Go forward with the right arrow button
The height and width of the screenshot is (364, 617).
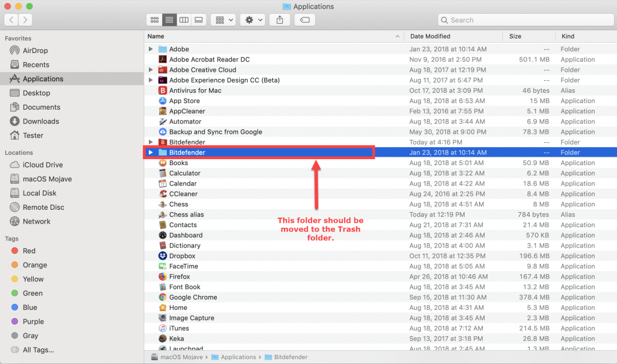point(25,20)
